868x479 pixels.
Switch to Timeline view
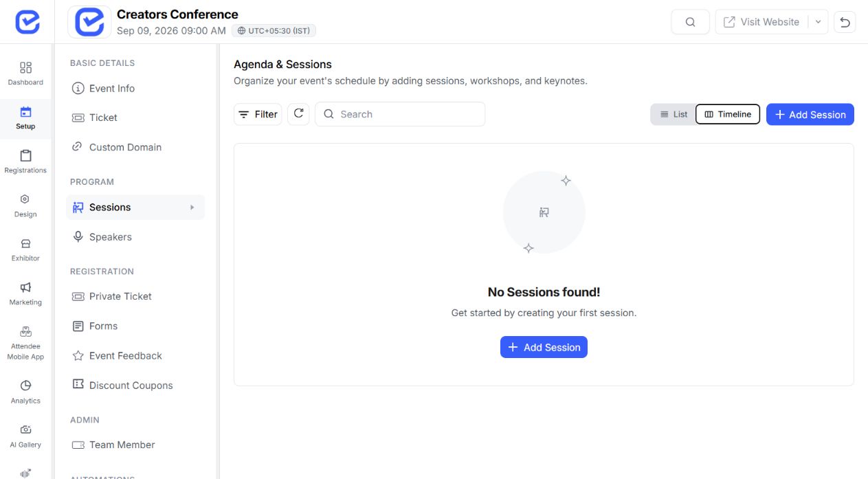pyautogui.click(x=728, y=114)
